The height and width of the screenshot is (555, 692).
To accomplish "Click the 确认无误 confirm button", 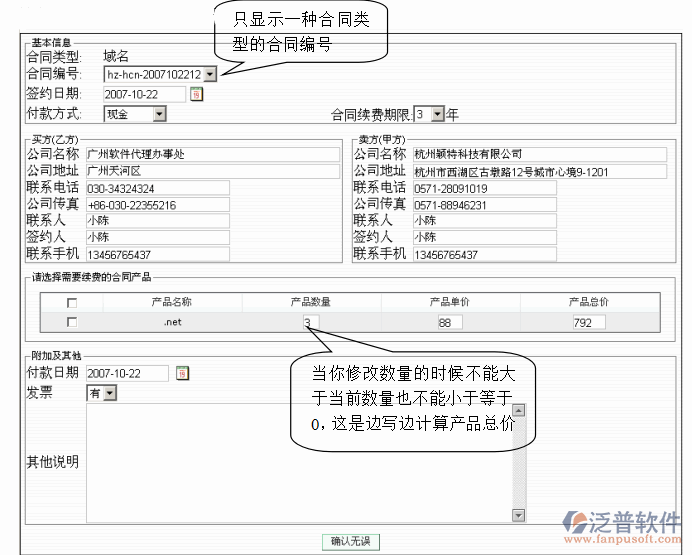I will point(350,541).
